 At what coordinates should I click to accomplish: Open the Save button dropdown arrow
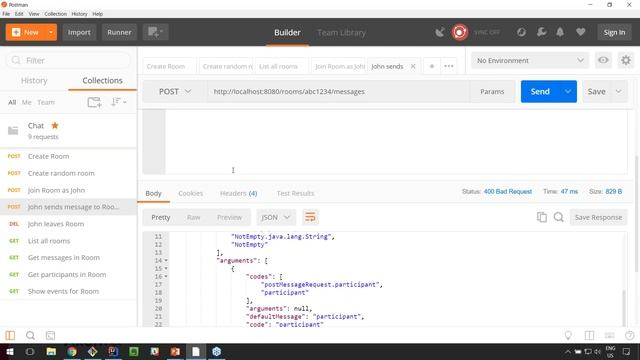[619, 91]
